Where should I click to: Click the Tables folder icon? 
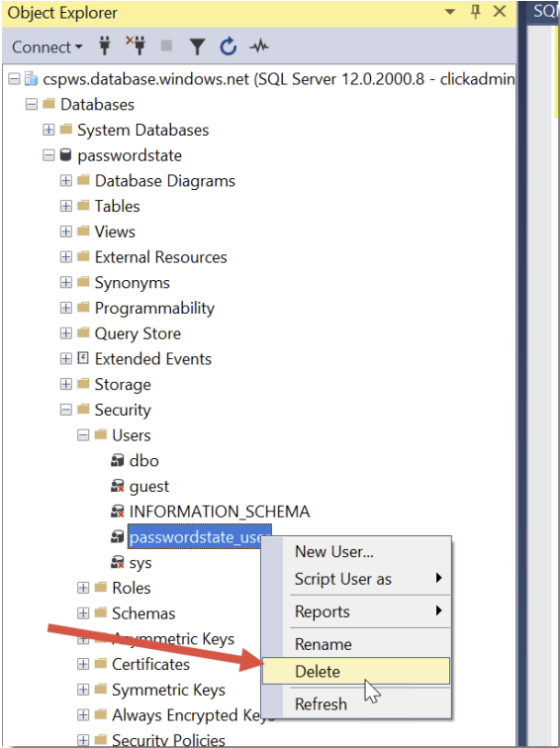click(83, 205)
